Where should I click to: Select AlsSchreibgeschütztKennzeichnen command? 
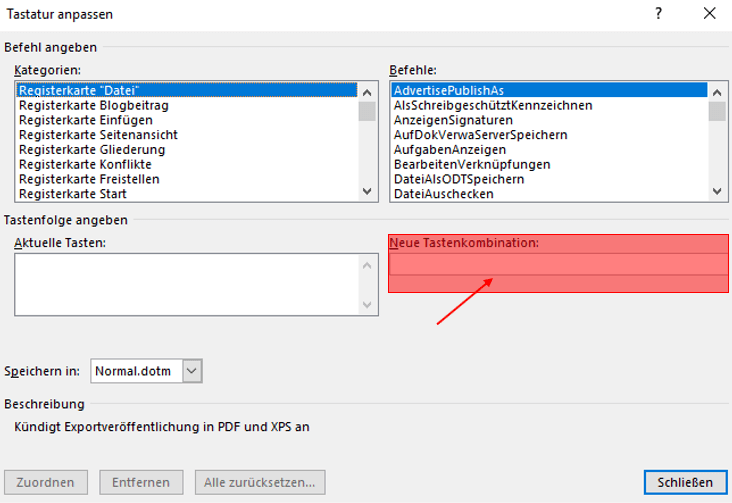(x=493, y=105)
